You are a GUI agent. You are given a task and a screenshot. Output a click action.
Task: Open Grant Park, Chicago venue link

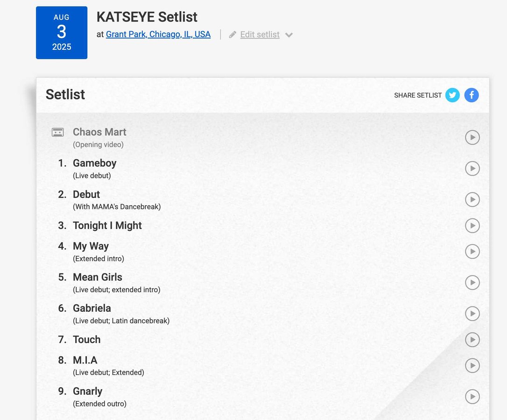coord(158,34)
